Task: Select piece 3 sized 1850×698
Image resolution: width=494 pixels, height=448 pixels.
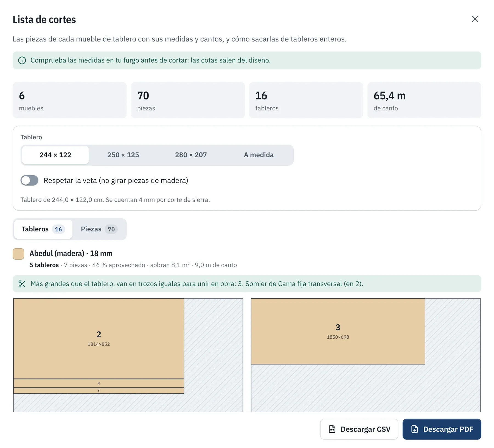Action: click(x=338, y=332)
